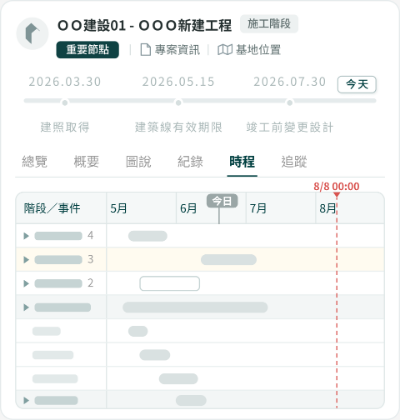Click the project logo avatar

(x=32, y=34)
